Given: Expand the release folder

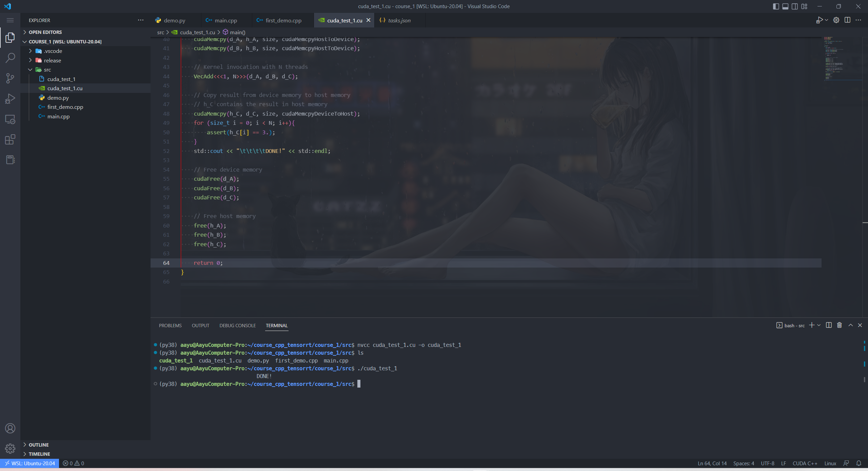Looking at the screenshot, I should pos(52,60).
